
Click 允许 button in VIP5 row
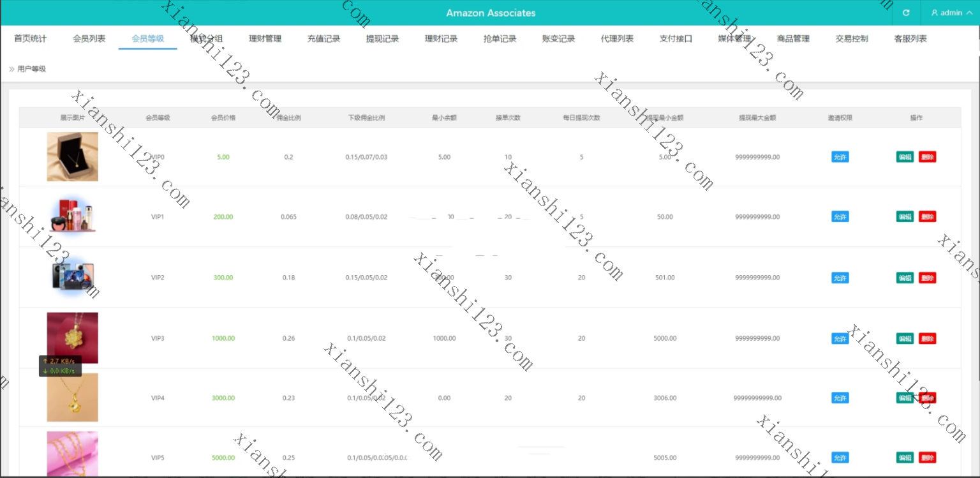coord(840,458)
